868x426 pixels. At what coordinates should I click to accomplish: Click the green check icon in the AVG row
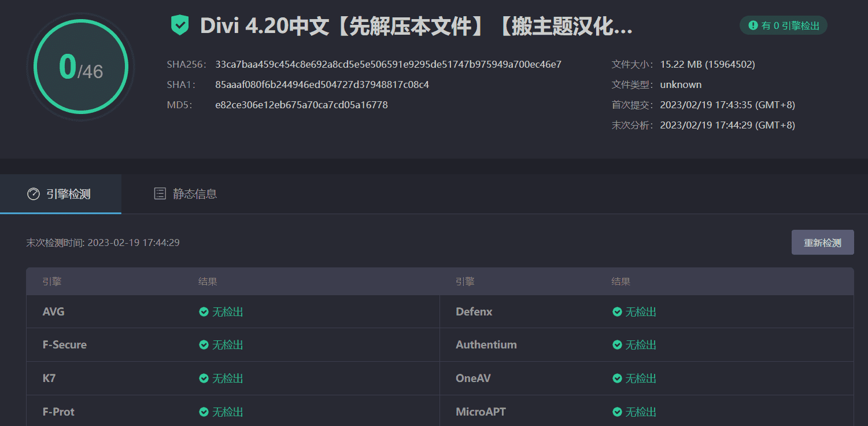[x=204, y=312]
